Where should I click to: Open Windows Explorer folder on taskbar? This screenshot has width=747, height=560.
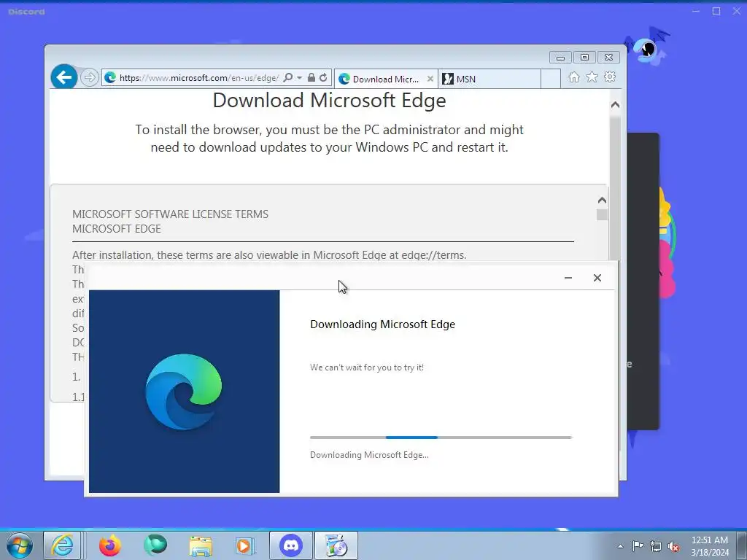[x=201, y=545]
